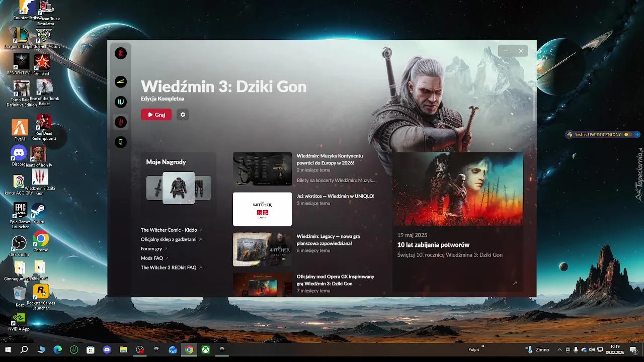This screenshot has width=644, height=362.
Task: Open League of Legends desktop shortcut
Action: click(20, 38)
